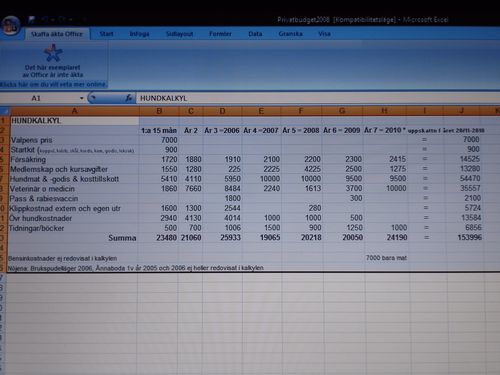Switch to the Formler tab
The image size is (500, 375).
pyautogui.click(x=220, y=34)
